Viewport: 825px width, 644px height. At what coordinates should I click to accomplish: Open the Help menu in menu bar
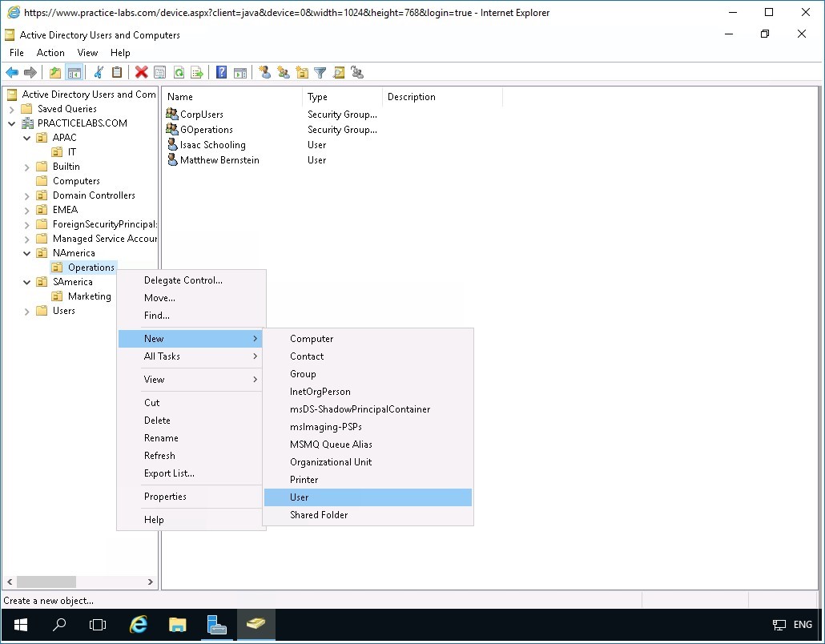click(x=120, y=53)
